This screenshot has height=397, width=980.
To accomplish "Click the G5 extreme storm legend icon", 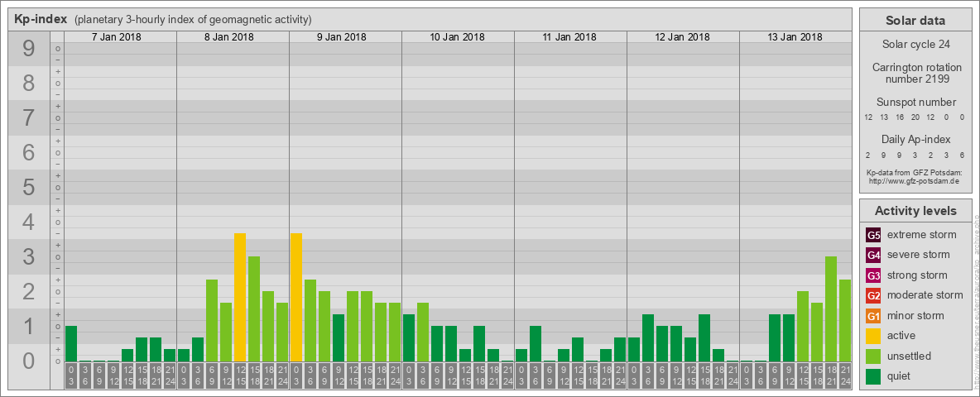I will pos(873,236).
